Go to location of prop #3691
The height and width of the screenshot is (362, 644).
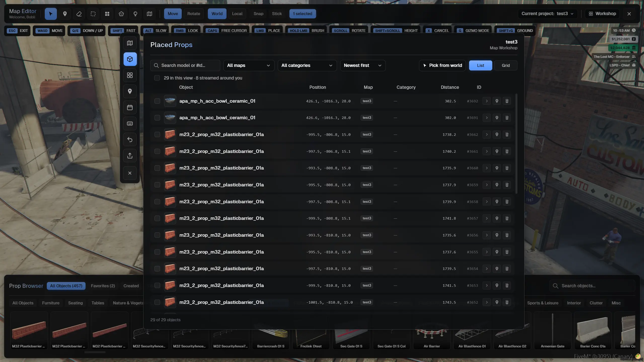[497, 118]
